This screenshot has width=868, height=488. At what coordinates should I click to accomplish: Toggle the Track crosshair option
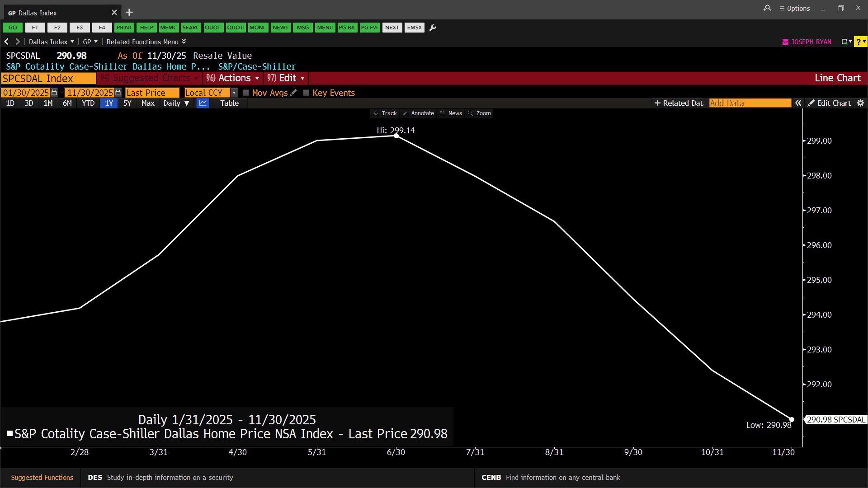click(385, 113)
